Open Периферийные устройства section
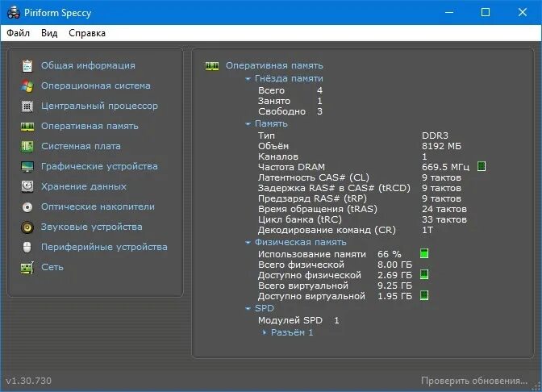The width and height of the screenshot is (542, 392). click(x=104, y=247)
